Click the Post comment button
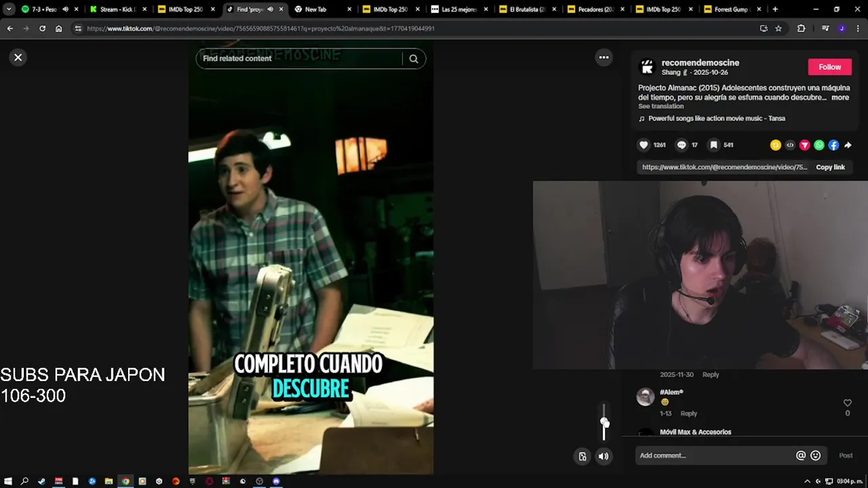 pyautogui.click(x=846, y=455)
